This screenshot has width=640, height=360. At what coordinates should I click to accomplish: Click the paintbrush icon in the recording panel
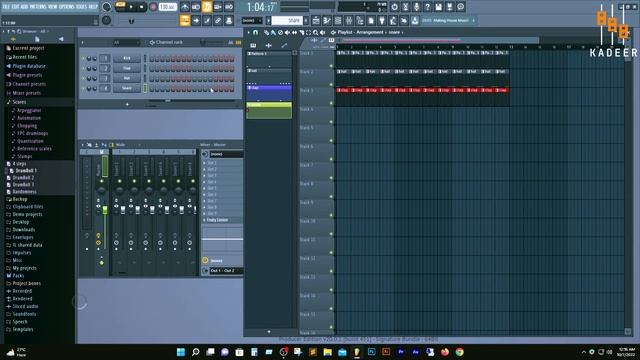[207, 20]
